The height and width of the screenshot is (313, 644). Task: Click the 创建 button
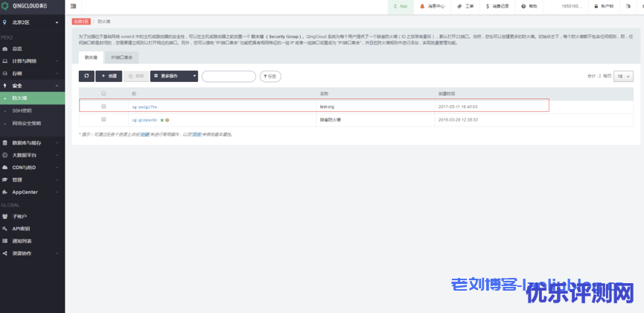(x=109, y=76)
